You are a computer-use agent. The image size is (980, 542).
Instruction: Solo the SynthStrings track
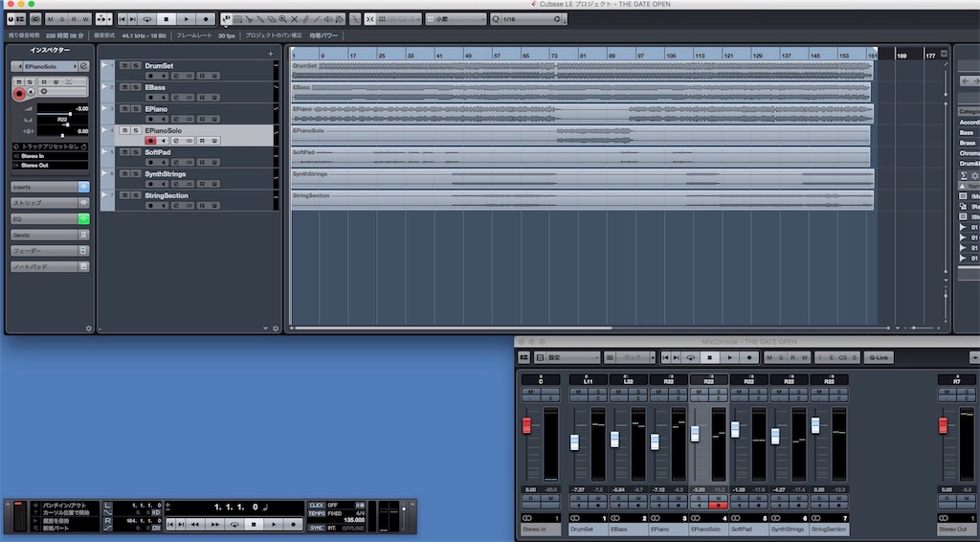(x=136, y=173)
